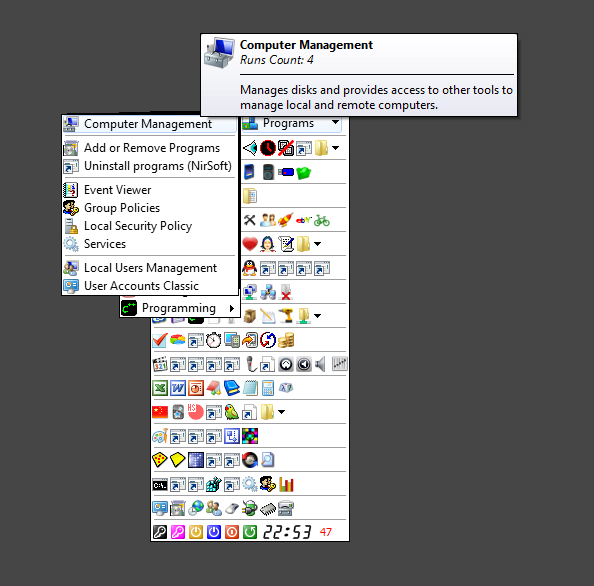This screenshot has width=594, height=586.
Task: Open the green folder icon
Action: click(304, 173)
